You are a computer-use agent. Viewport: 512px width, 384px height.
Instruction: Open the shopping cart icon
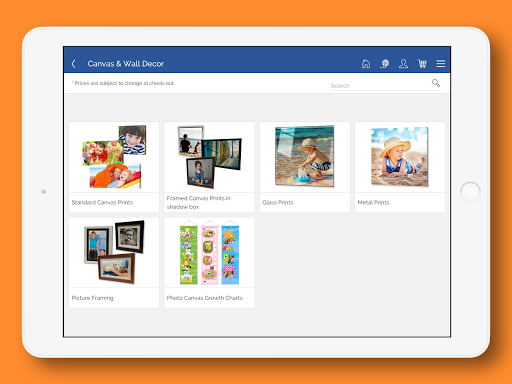pyautogui.click(x=422, y=64)
